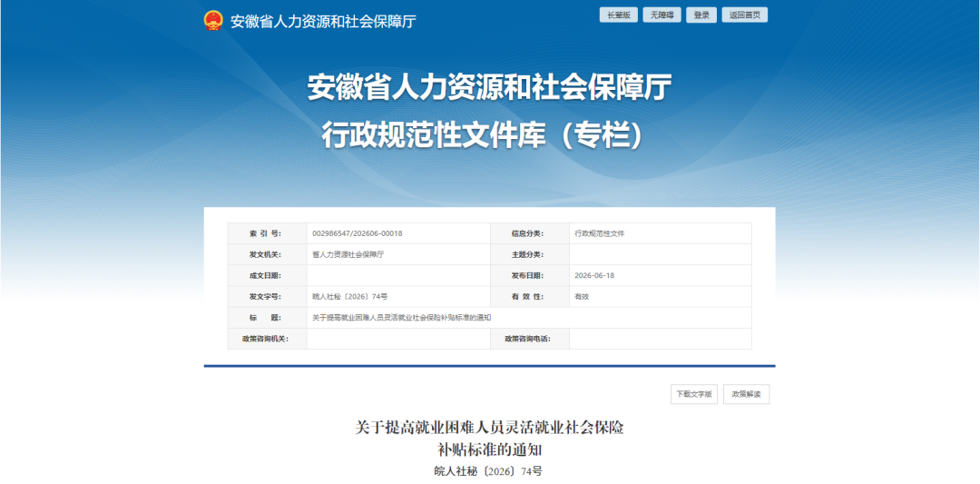This screenshot has height=484, width=980.
Task: Click the 成文日期 label
Action: pos(266,276)
